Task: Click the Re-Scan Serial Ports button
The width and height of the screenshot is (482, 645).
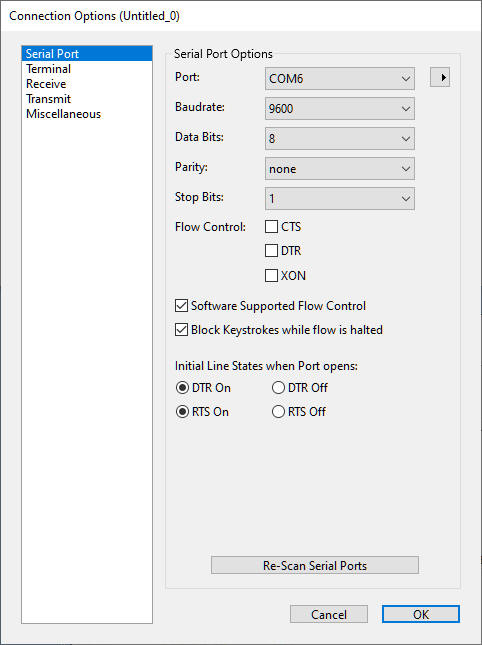Action: pos(315,565)
